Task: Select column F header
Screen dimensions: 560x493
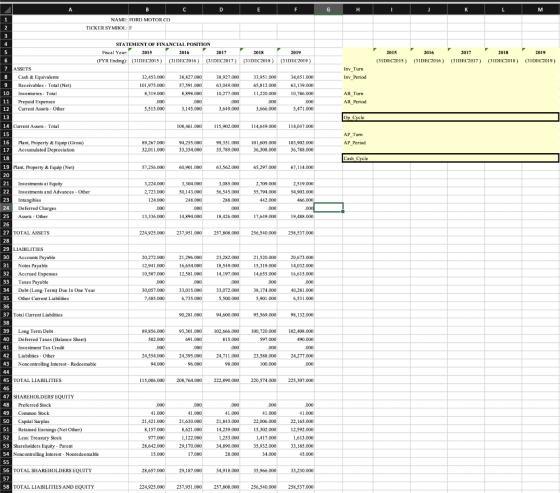Action: tap(296, 9)
